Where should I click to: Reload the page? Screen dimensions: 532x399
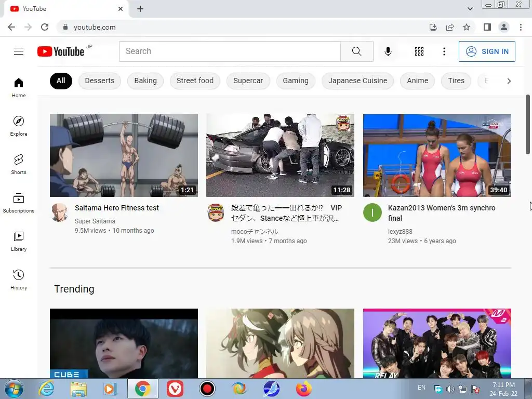point(45,27)
